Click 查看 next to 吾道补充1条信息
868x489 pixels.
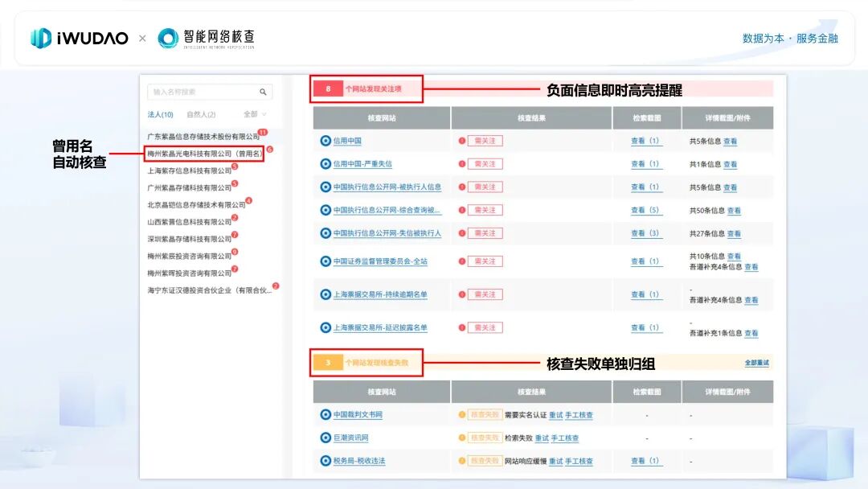click(751, 333)
